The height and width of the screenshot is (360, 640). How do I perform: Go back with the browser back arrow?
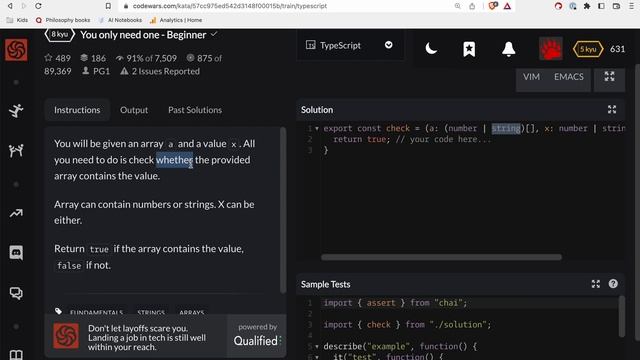(10, 6)
